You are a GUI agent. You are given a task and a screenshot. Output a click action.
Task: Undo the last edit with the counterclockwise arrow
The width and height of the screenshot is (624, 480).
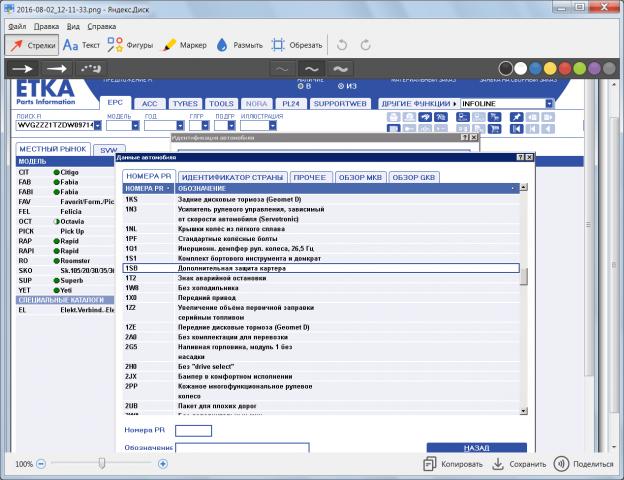pos(341,45)
